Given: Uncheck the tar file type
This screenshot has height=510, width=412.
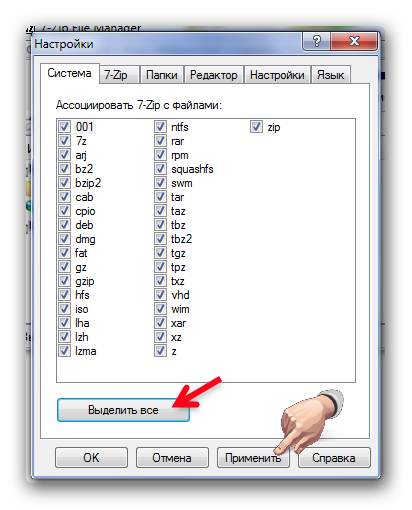Looking at the screenshot, I should click(x=160, y=197).
